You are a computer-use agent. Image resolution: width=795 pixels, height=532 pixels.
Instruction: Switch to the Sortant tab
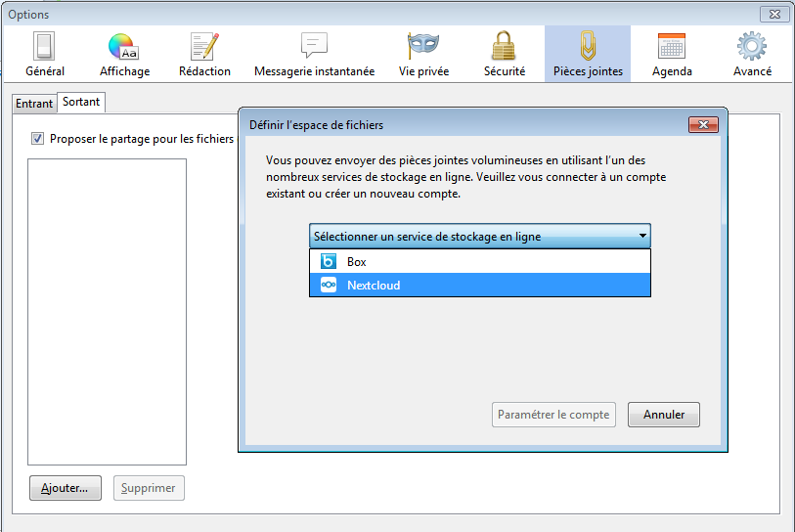click(x=81, y=102)
